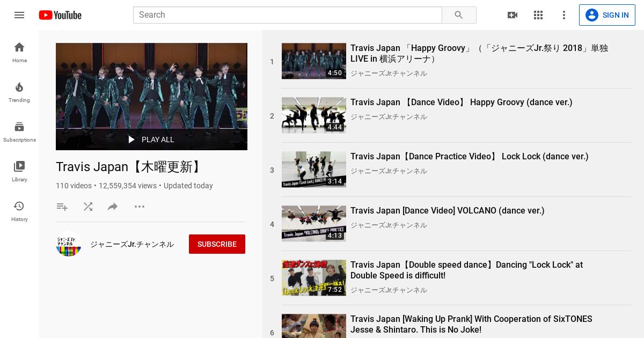The width and height of the screenshot is (644, 338).
Task: Click the SIGN IN button
Action: [x=607, y=15]
